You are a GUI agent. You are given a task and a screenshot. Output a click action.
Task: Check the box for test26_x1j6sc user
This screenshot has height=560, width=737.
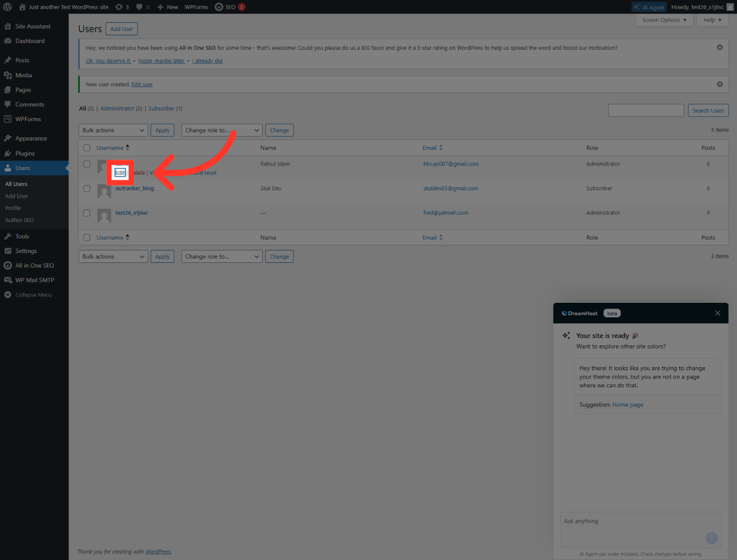point(87,213)
